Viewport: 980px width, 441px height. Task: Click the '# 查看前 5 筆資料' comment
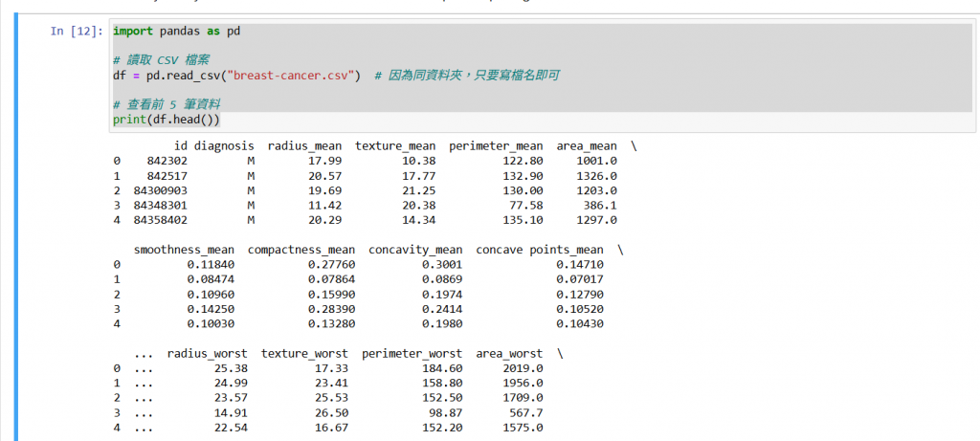[167, 103]
